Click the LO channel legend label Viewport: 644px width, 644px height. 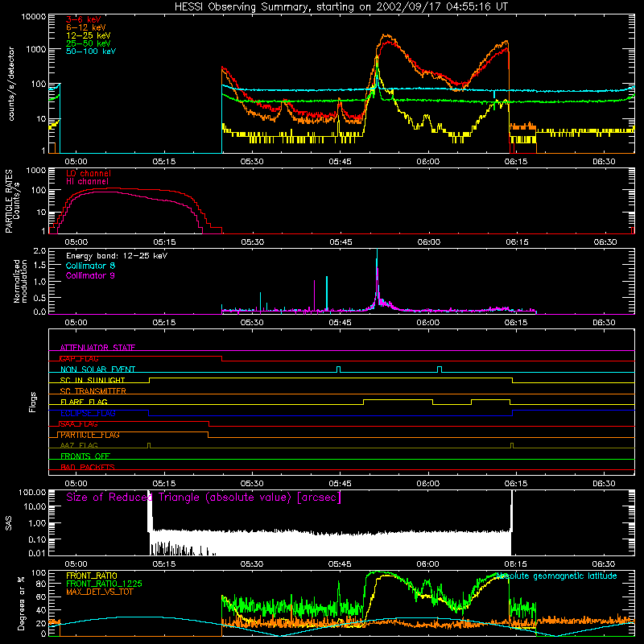(89, 173)
